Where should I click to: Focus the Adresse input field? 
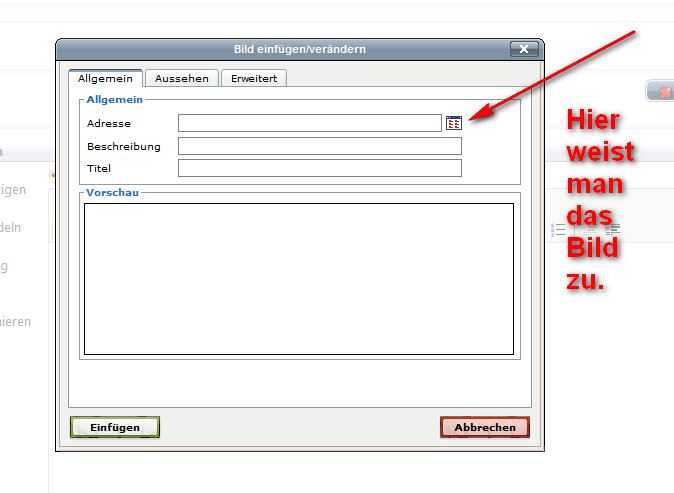[309, 123]
